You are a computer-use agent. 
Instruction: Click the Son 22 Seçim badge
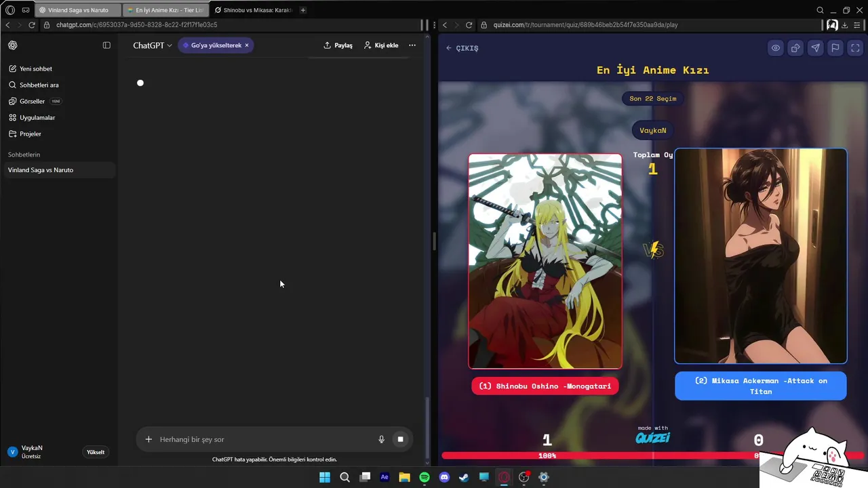point(653,98)
